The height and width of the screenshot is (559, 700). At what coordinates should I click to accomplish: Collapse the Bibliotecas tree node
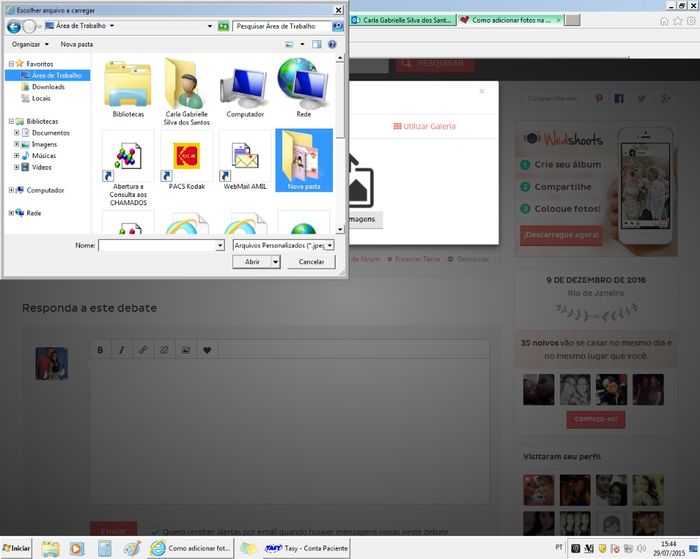[x=11, y=121]
